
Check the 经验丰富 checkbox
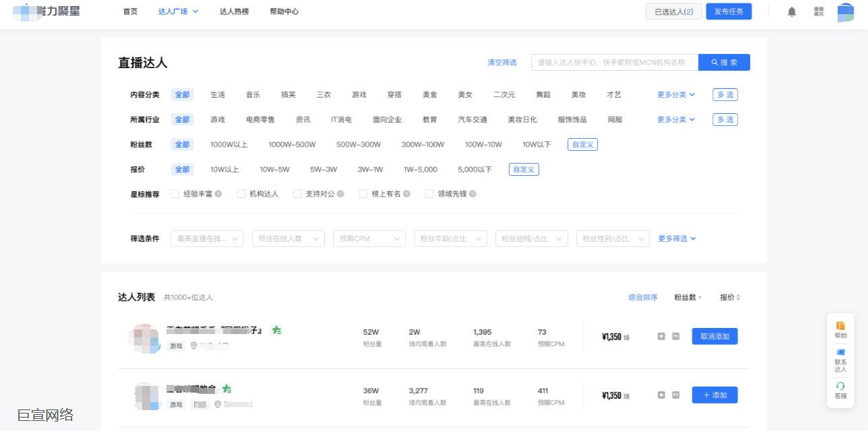coord(175,194)
